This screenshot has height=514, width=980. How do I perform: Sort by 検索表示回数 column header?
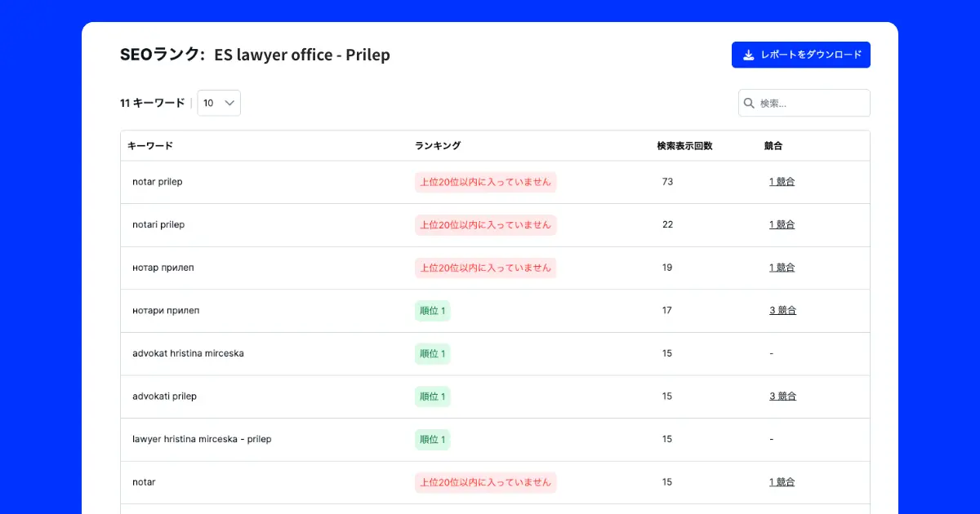(684, 146)
